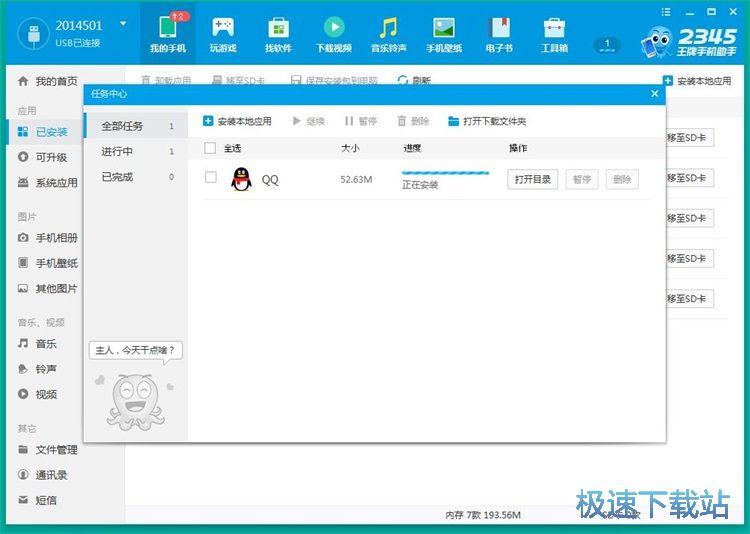Click the 正在安装 status text

point(420,185)
